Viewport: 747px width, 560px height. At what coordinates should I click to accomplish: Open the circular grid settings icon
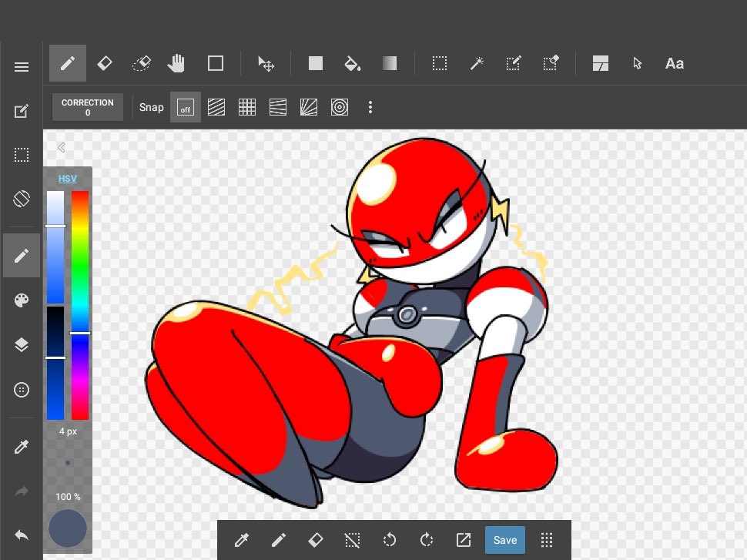tap(22, 389)
